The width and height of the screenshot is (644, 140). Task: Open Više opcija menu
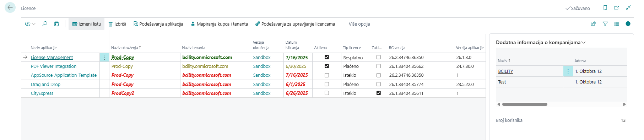359,24
